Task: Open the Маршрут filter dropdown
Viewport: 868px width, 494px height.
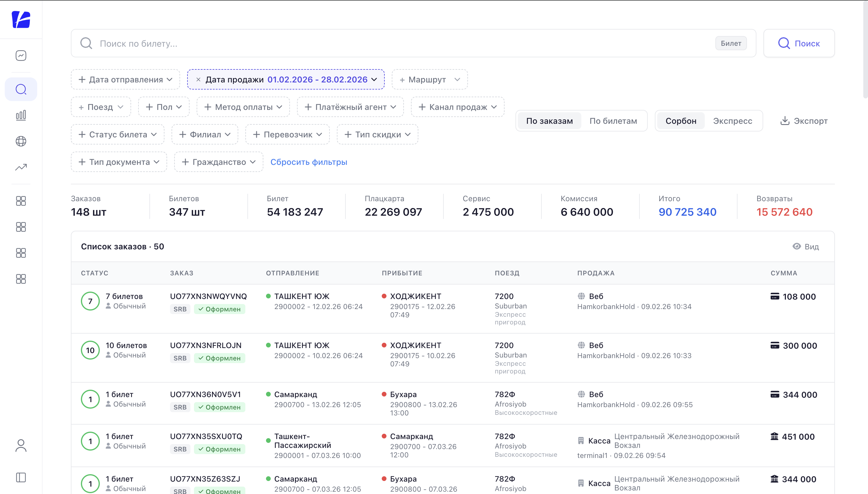Action: pos(430,79)
